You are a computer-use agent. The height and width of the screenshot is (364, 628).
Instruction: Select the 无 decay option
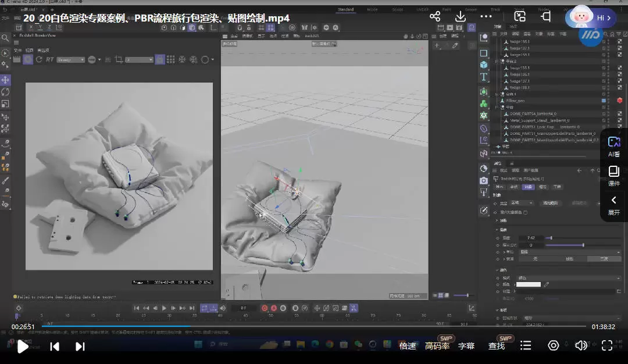[536, 259]
